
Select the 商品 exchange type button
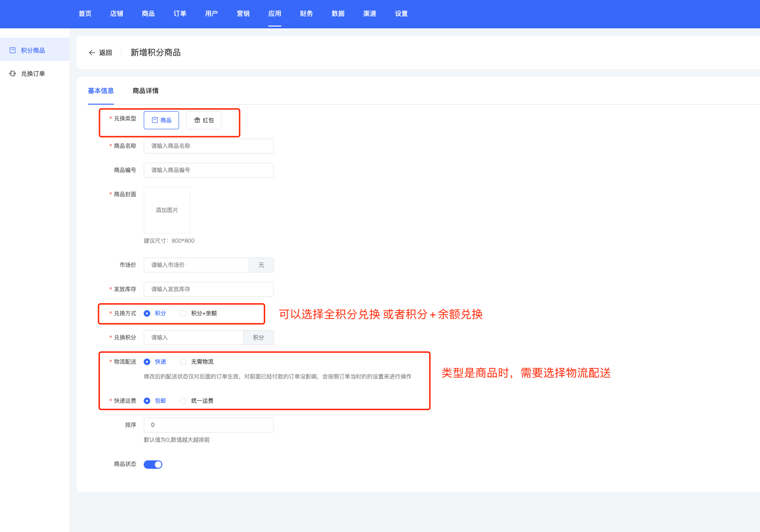161,120
